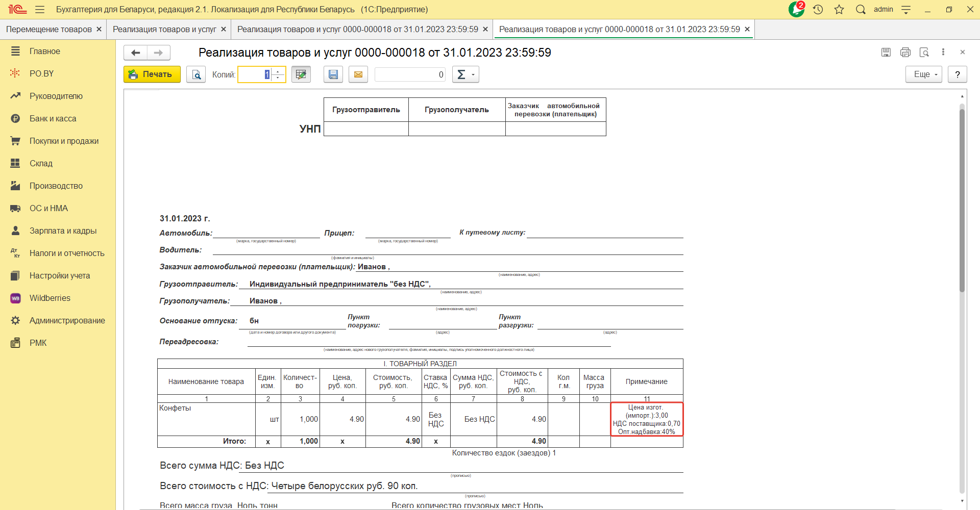
Task: Click the Копий number field
Action: [254, 74]
